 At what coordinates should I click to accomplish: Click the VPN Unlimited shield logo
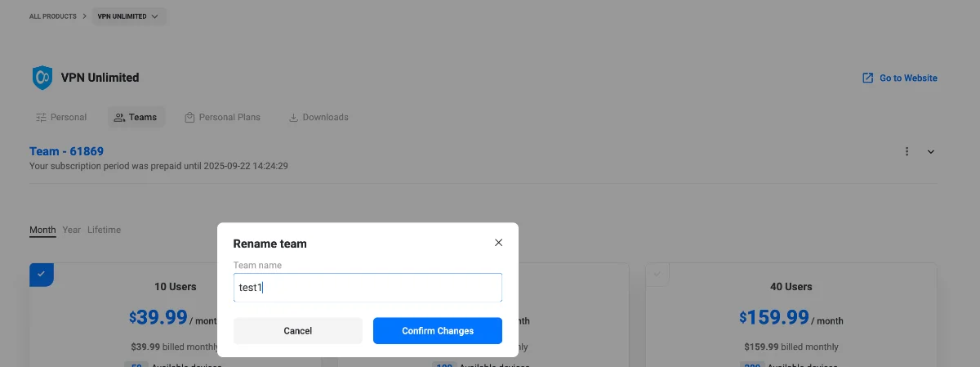[x=42, y=78]
